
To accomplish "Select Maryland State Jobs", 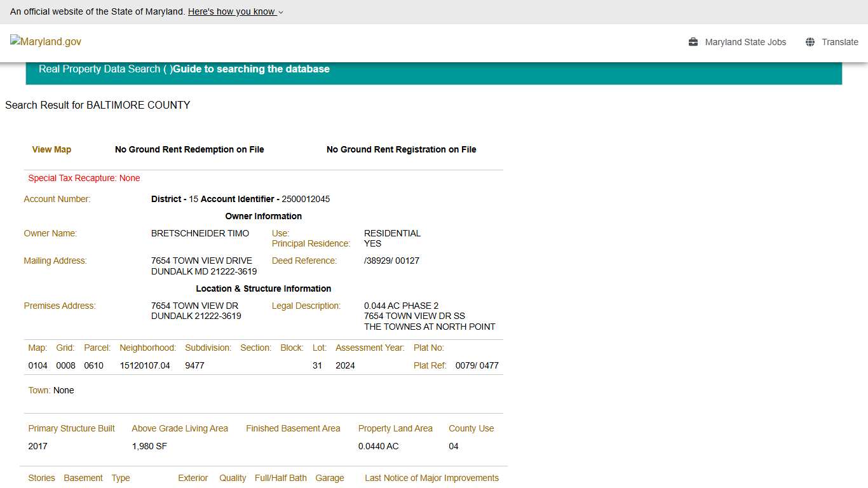I will point(746,42).
